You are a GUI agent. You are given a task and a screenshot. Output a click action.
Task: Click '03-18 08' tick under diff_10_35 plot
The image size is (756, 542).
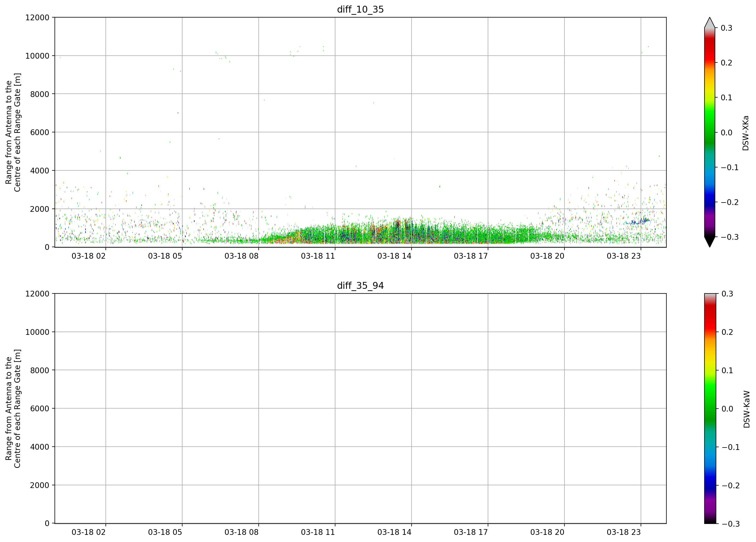(x=241, y=256)
